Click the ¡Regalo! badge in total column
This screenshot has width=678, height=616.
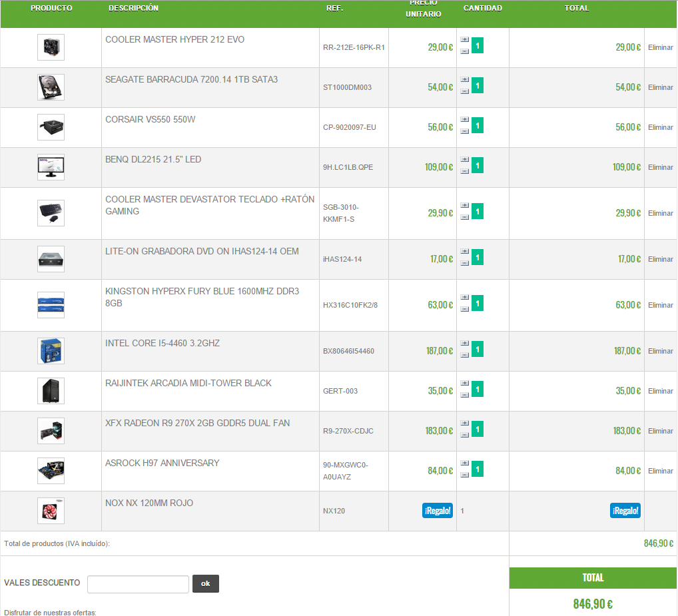625,511
